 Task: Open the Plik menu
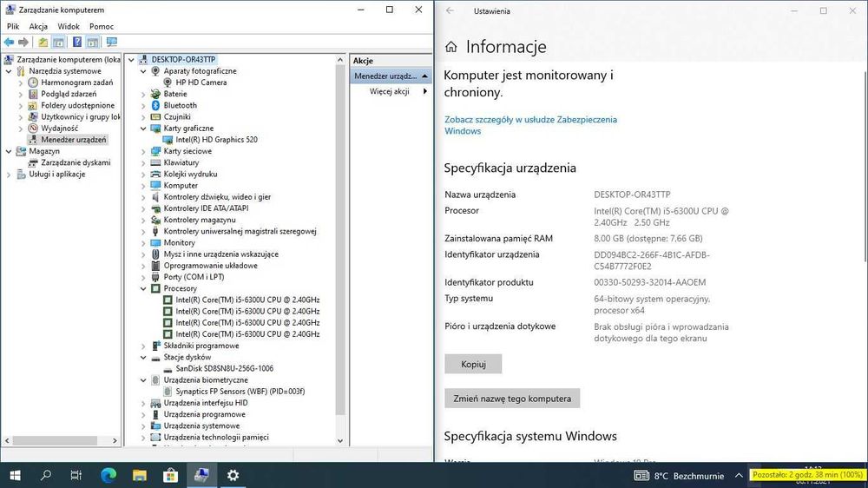(x=13, y=26)
